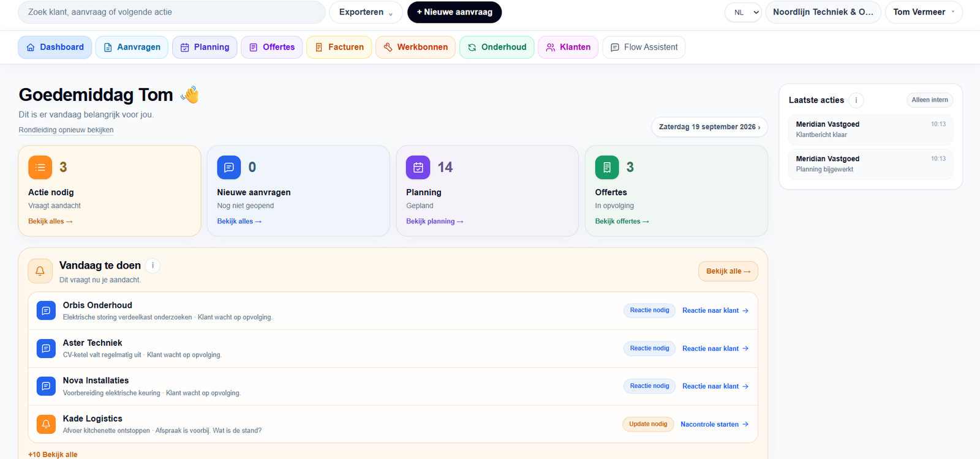Click the people icon on Klanten tab
The height and width of the screenshot is (459, 980).
pos(551,48)
